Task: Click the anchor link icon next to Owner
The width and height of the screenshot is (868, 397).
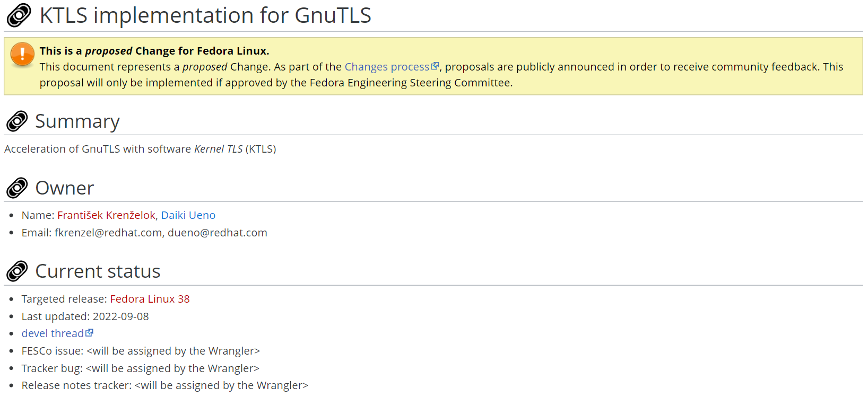Action: (17, 188)
